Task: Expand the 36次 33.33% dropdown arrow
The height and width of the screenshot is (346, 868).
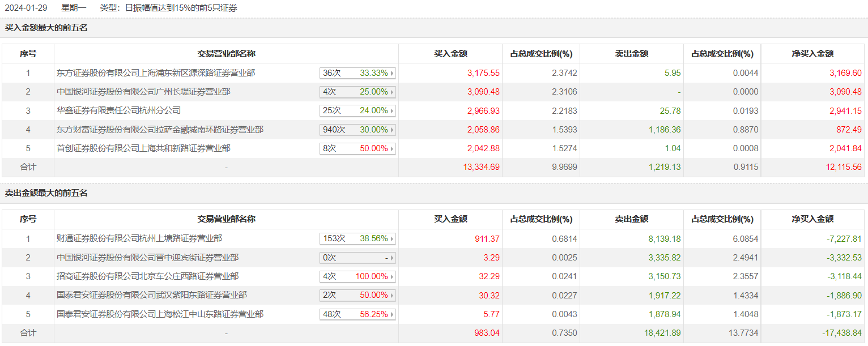Action: [x=392, y=73]
